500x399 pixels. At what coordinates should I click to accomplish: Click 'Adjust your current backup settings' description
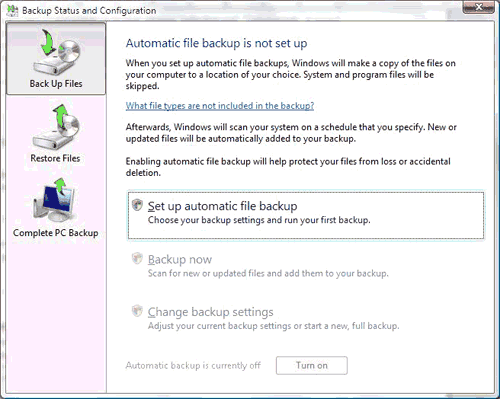(273, 326)
